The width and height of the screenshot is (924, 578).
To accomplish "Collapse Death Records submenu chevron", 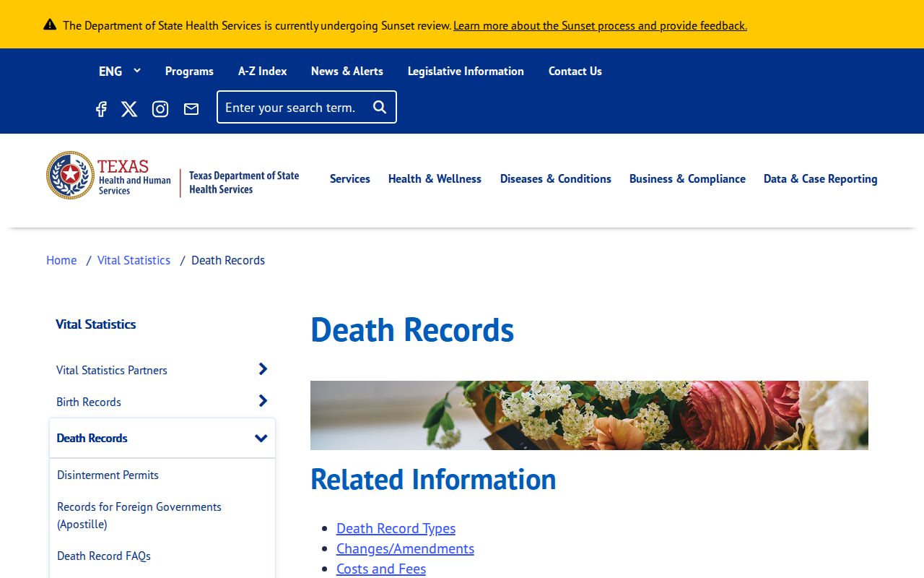I will [261, 438].
